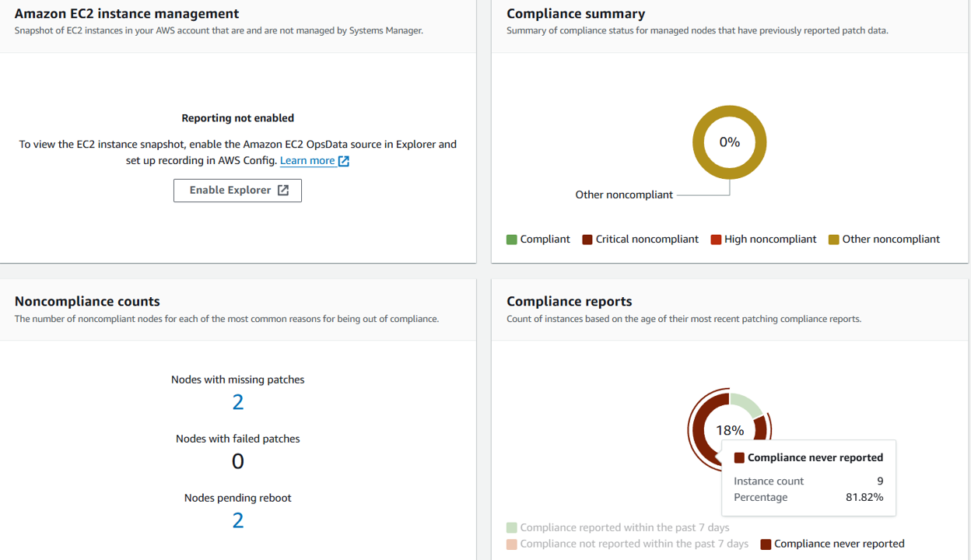The height and width of the screenshot is (560, 971).
Task: Click the 0% center of Compliance summary chart
Action: [730, 142]
